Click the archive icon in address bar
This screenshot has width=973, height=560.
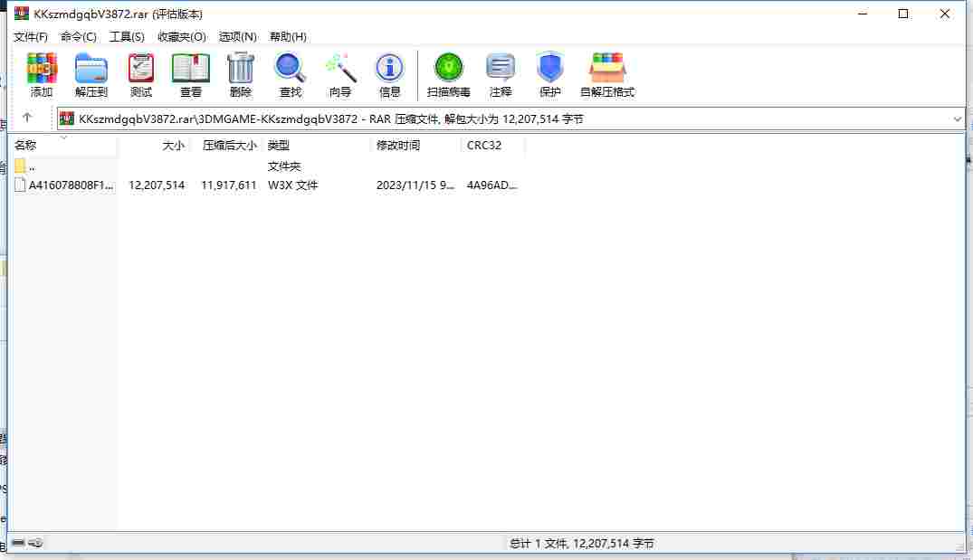(67, 119)
